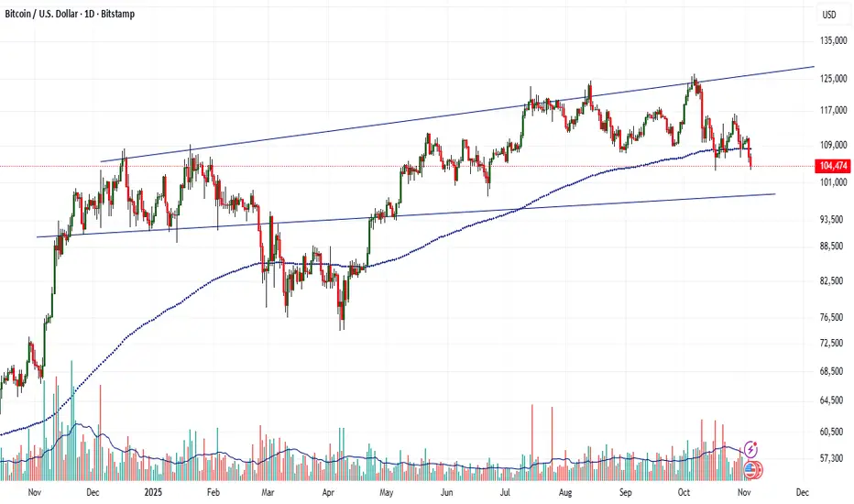
Task: Click the Sep label on the time axis
Action: (x=627, y=492)
